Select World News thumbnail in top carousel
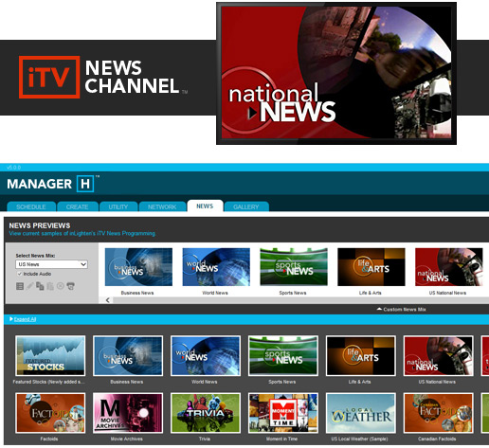Screen dimensions: 489x448 tap(216, 267)
